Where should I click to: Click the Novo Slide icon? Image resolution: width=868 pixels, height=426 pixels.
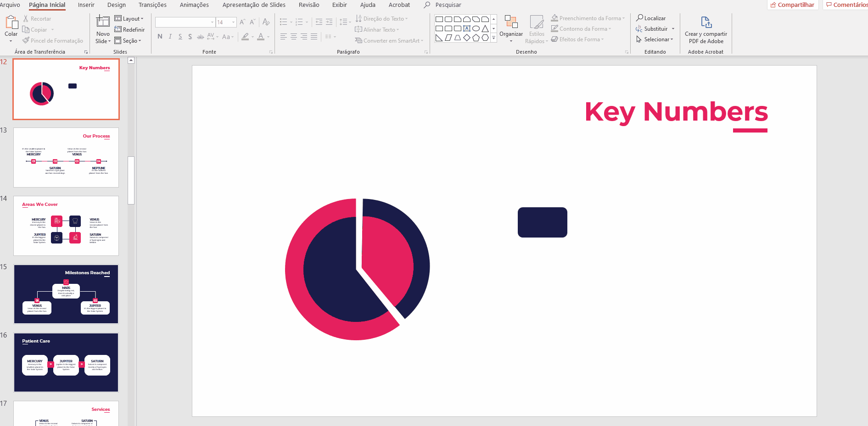click(x=103, y=22)
